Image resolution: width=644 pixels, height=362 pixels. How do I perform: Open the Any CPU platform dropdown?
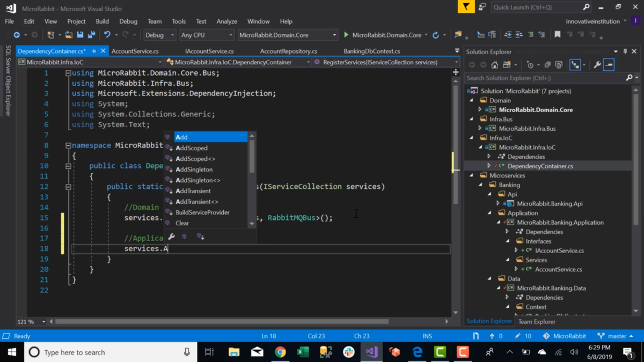207,35
